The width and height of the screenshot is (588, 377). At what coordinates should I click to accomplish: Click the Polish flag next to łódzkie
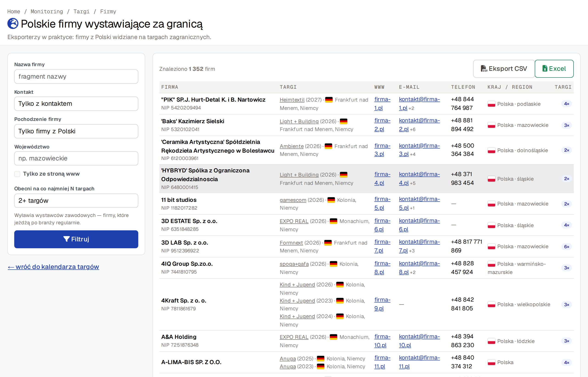pos(491,341)
